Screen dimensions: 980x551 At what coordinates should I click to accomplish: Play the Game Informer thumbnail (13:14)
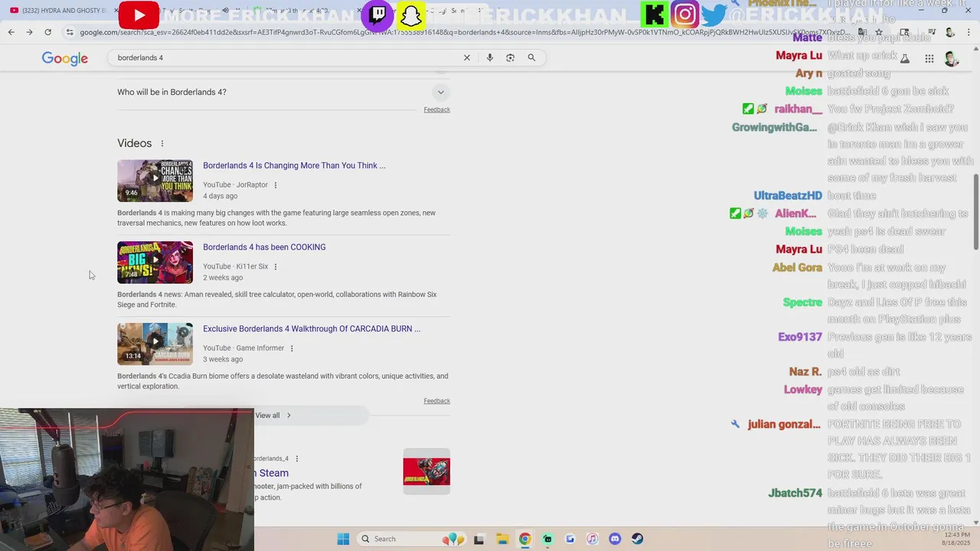155,344
